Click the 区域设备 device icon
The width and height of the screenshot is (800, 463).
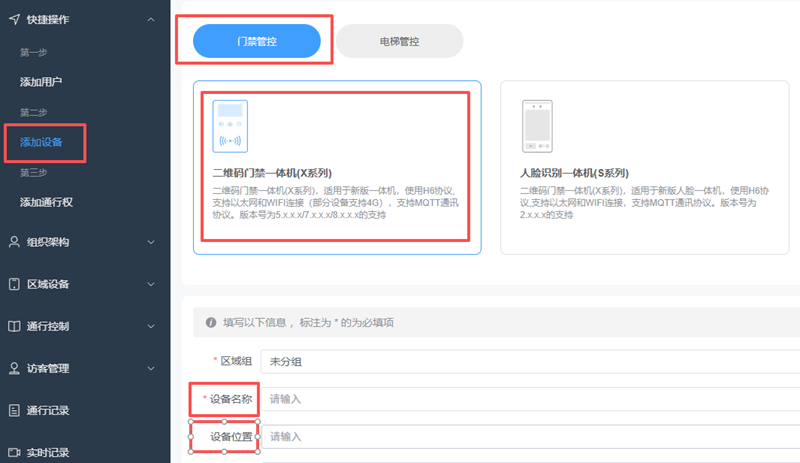14,284
